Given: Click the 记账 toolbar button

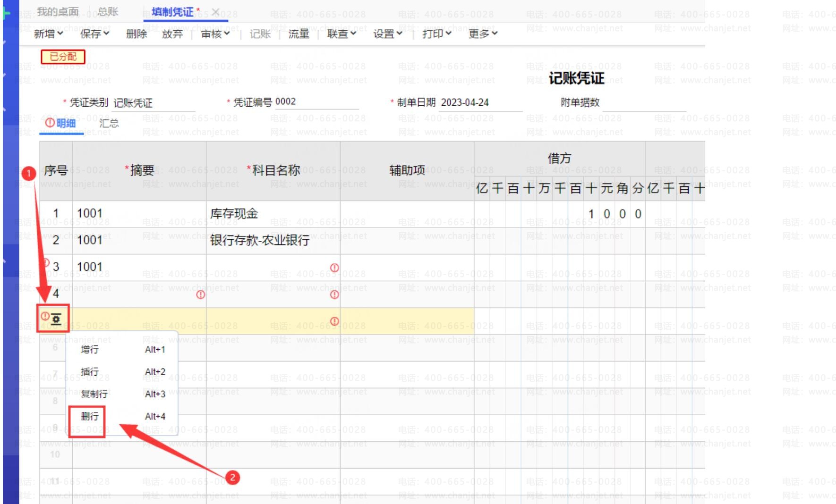Looking at the screenshot, I should (x=260, y=34).
